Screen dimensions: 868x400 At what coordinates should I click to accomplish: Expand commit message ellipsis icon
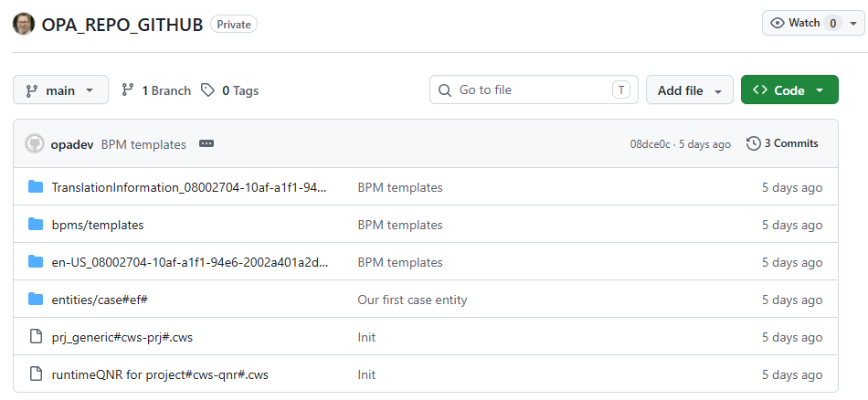pos(206,144)
